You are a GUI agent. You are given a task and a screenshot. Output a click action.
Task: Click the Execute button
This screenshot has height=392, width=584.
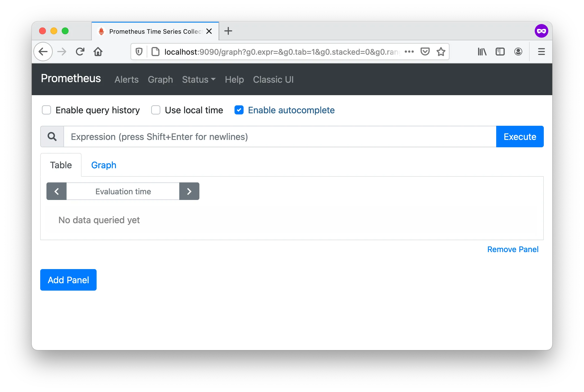[x=520, y=137]
